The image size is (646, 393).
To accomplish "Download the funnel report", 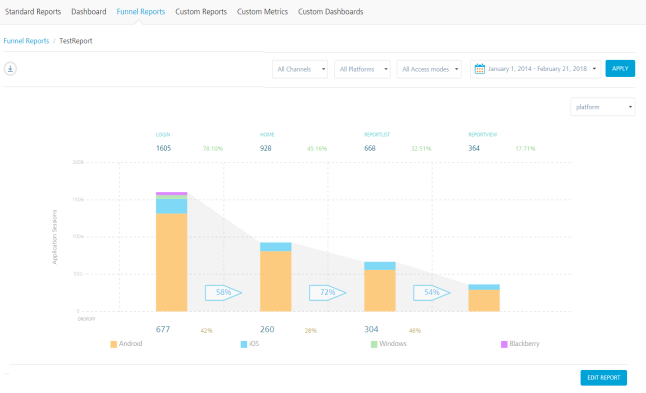I will coord(10,68).
